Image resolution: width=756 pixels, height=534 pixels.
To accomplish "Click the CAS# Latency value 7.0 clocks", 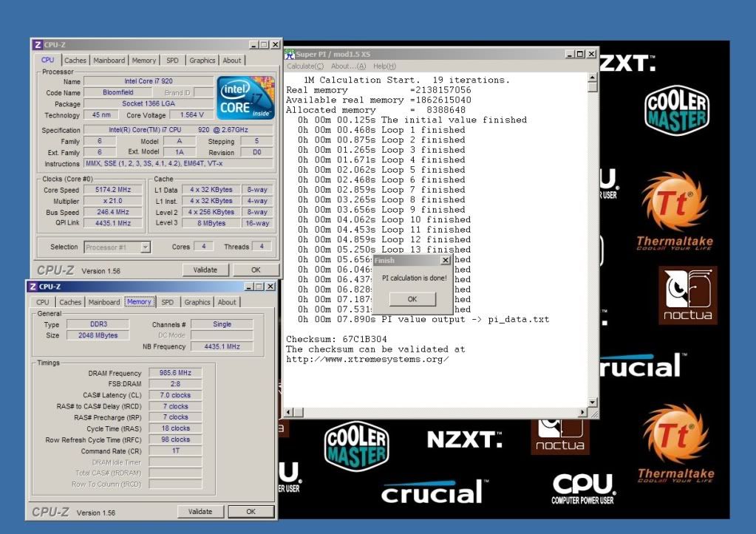I will 175,395.
